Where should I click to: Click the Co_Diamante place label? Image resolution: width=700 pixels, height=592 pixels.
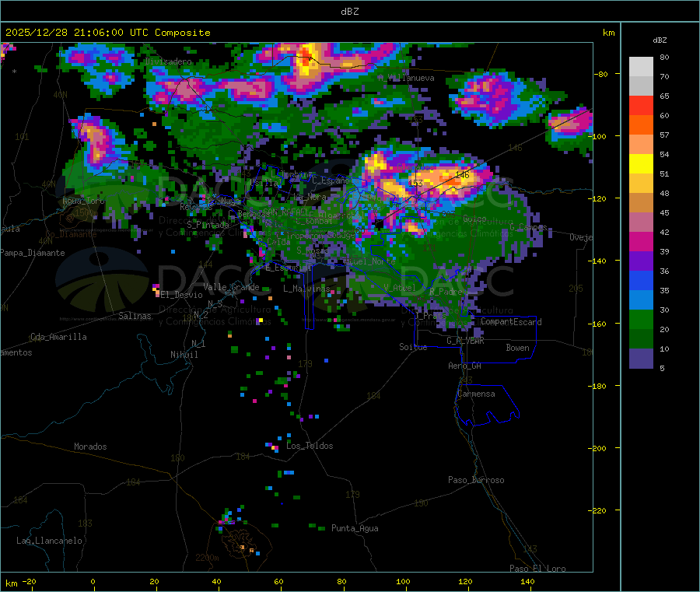(x=71, y=234)
